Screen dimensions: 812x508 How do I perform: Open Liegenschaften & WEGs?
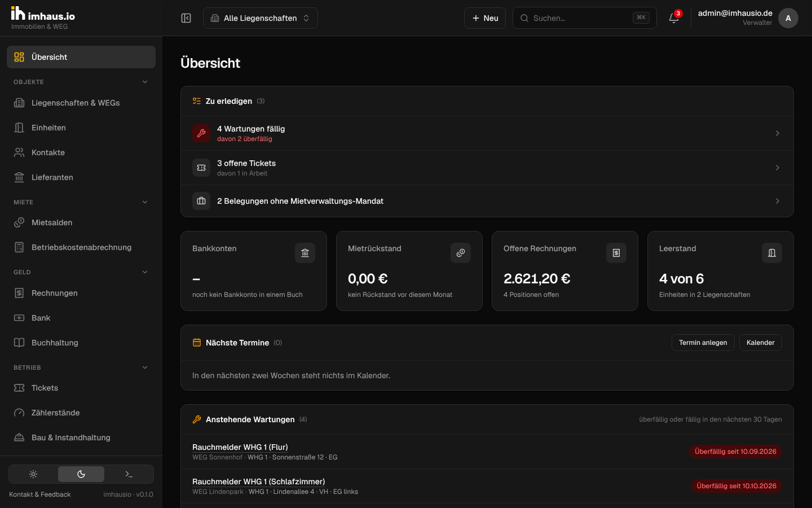tap(81, 103)
